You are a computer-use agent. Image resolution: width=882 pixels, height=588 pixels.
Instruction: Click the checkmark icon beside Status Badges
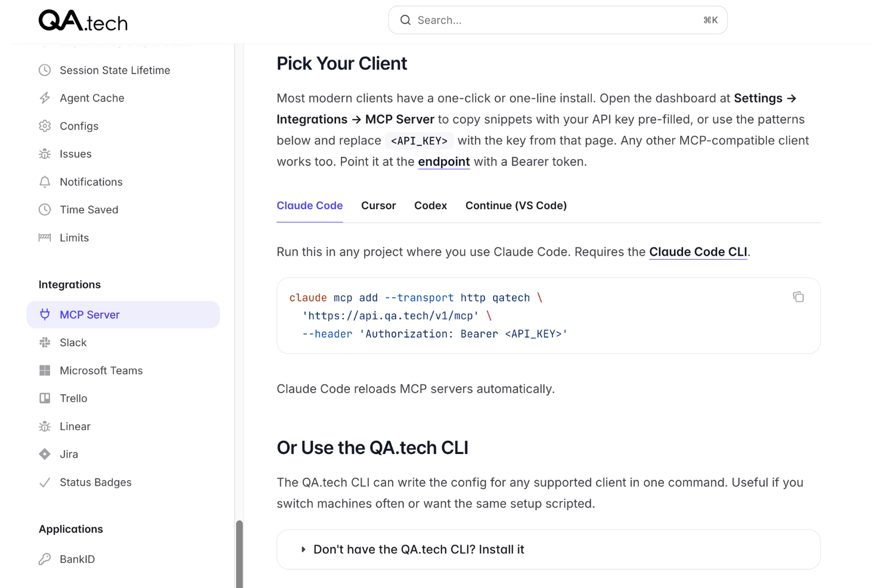(45, 483)
